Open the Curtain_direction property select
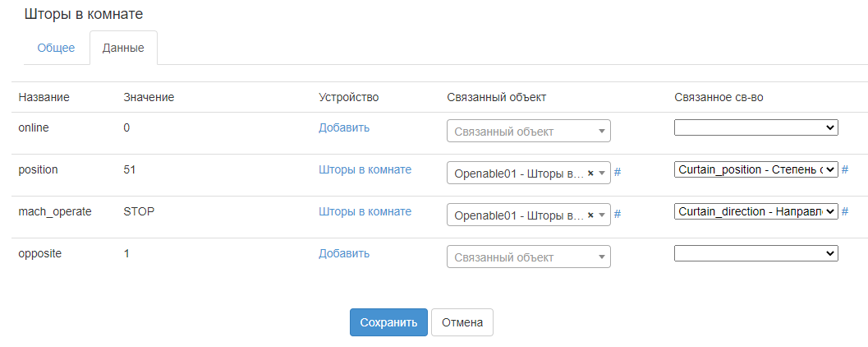The height and width of the screenshot is (347, 868). point(755,211)
